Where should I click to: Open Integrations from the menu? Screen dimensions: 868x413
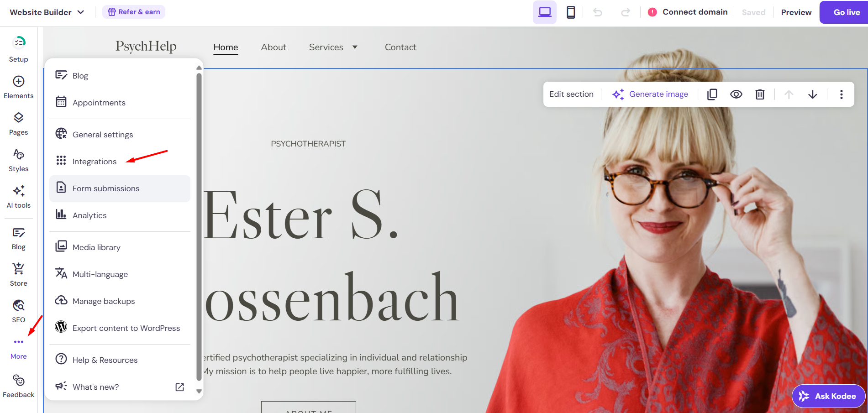click(120, 162)
